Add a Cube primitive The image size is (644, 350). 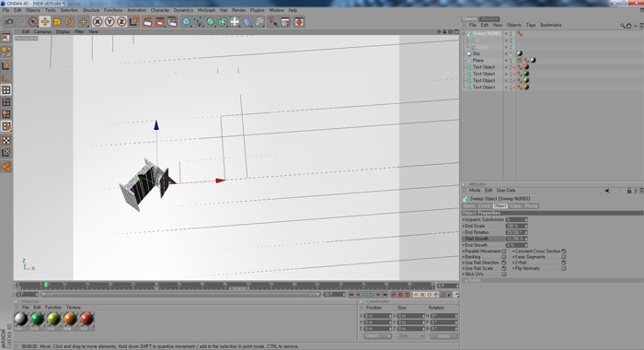[x=186, y=22]
